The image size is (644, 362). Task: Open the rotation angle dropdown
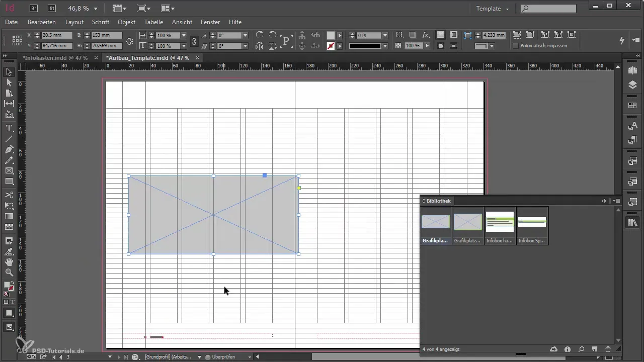(245, 36)
